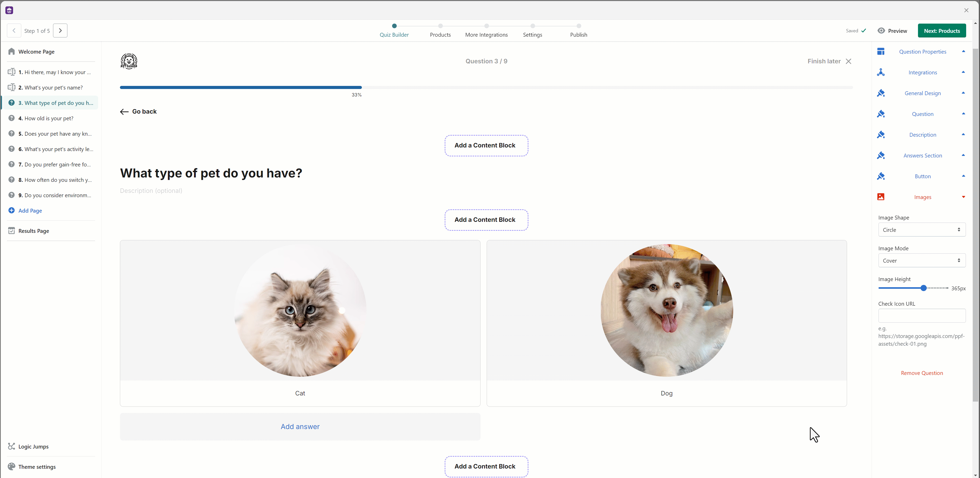Click the Check Icon URL input field
The image size is (980, 478).
(922, 315)
